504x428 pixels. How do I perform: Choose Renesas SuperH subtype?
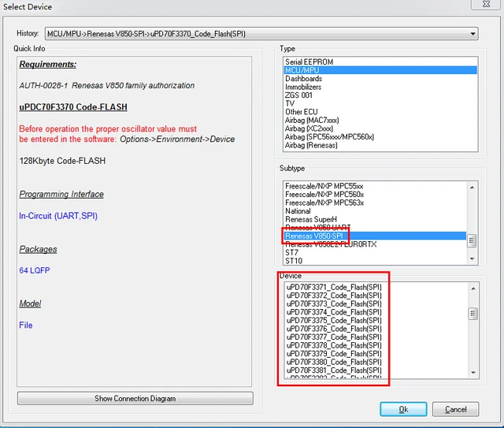(x=375, y=219)
